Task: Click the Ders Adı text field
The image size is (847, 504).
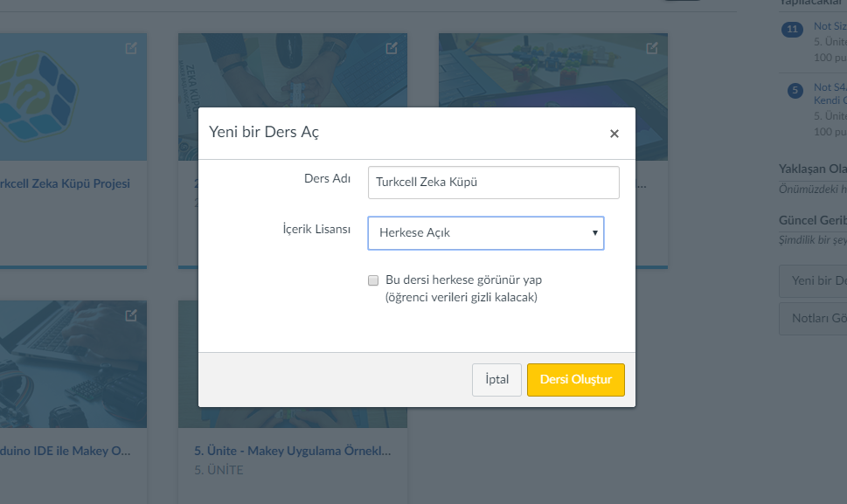Action: click(x=494, y=183)
